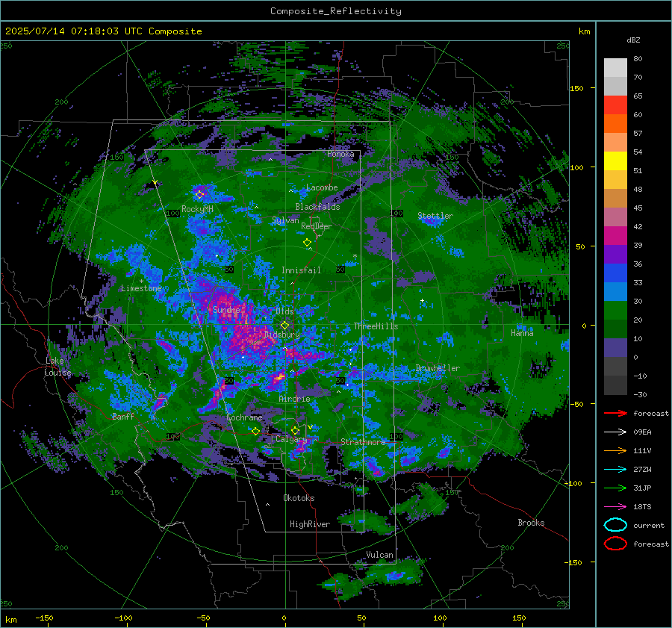Click the Lake Louise label
Image resolution: width=672 pixels, height=628 pixels.
click(57, 367)
